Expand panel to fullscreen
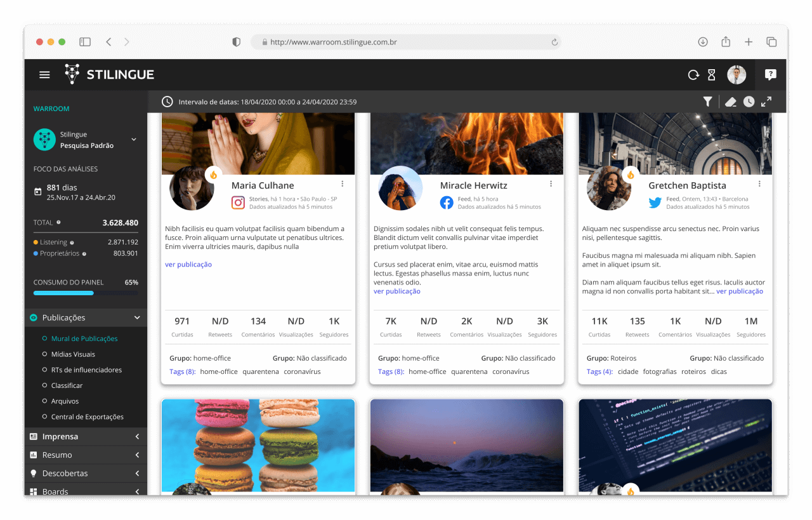This screenshot has height=520, width=812. [x=766, y=102]
